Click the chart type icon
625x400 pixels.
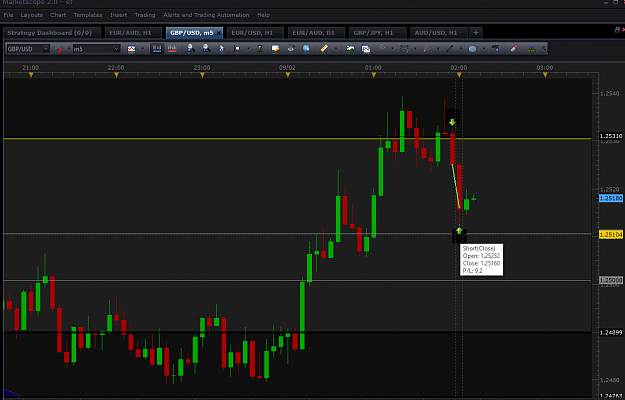pos(131,49)
